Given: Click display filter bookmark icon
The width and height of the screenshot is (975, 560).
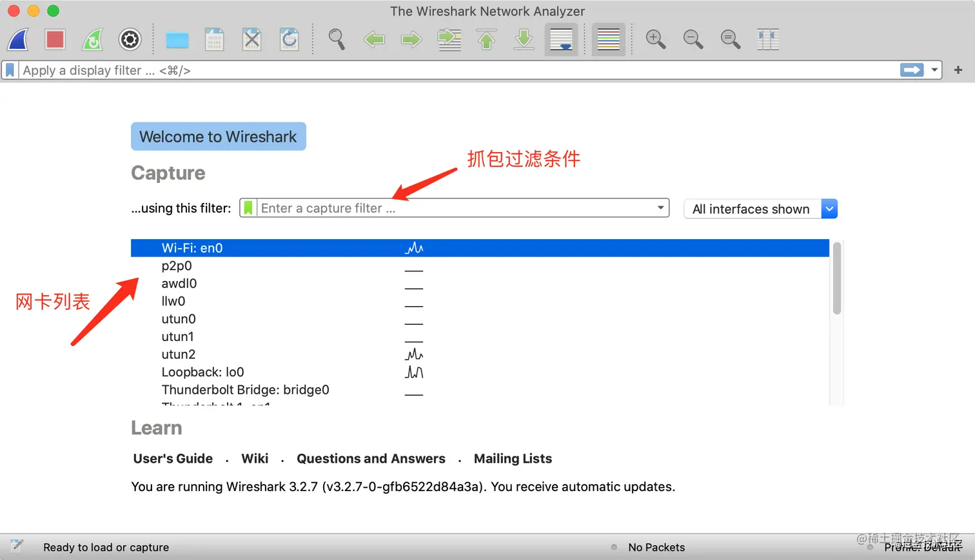Looking at the screenshot, I should [x=10, y=70].
